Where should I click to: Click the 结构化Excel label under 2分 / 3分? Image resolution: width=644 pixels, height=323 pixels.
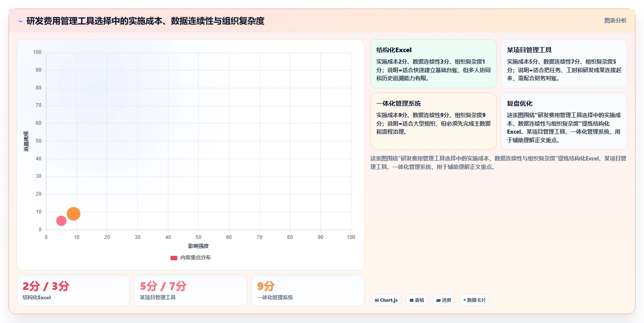point(37,298)
